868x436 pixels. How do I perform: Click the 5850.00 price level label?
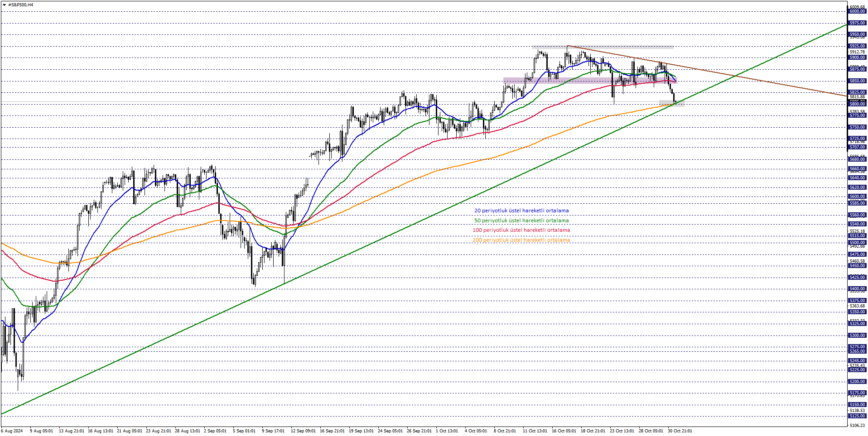(x=857, y=81)
